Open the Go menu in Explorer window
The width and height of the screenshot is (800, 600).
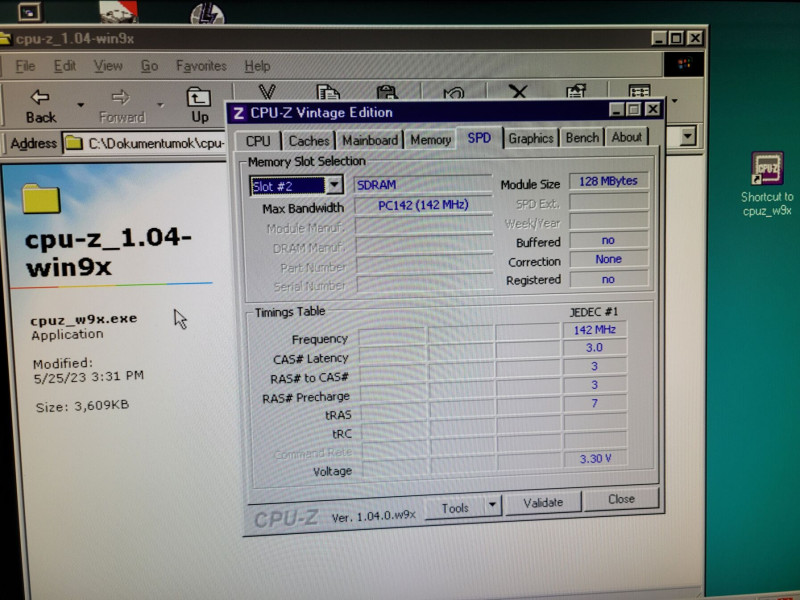pyautogui.click(x=149, y=66)
